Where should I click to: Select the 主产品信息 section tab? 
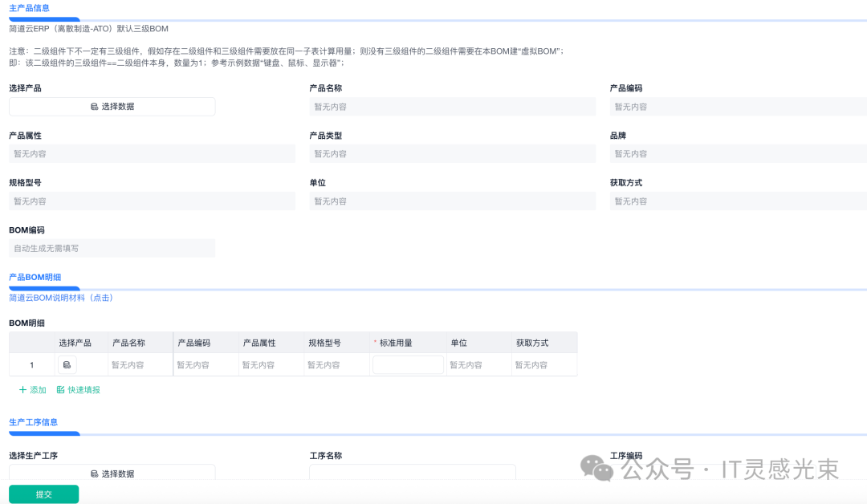coord(30,8)
